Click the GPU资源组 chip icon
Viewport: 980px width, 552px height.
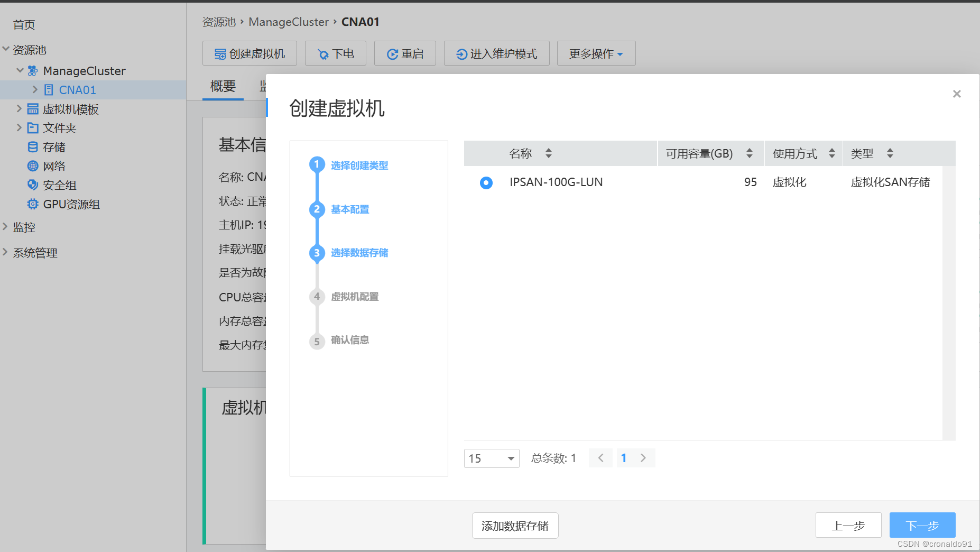33,204
